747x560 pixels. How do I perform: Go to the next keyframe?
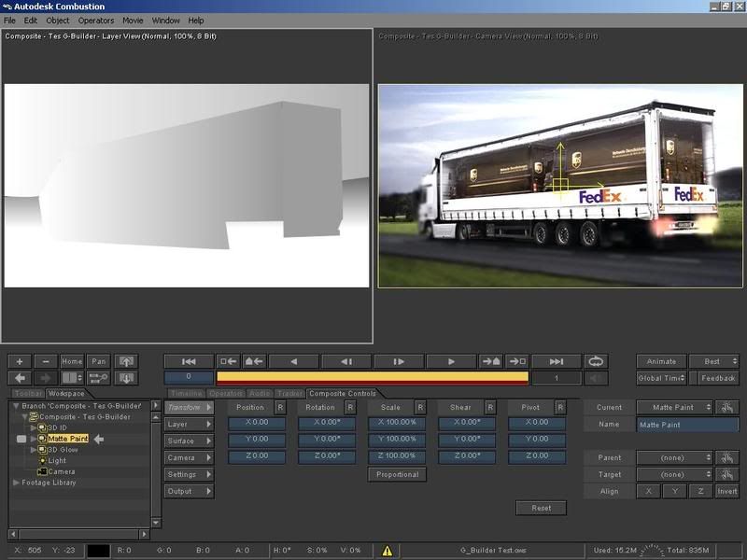tap(491, 361)
